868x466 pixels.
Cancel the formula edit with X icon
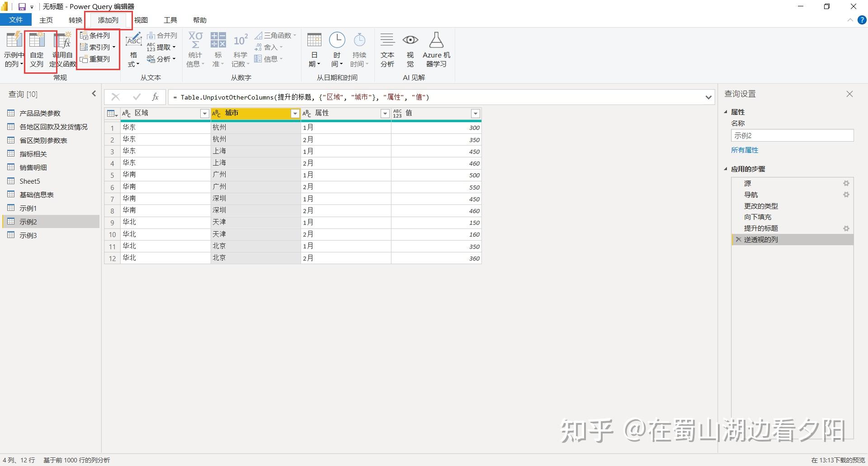tap(115, 97)
